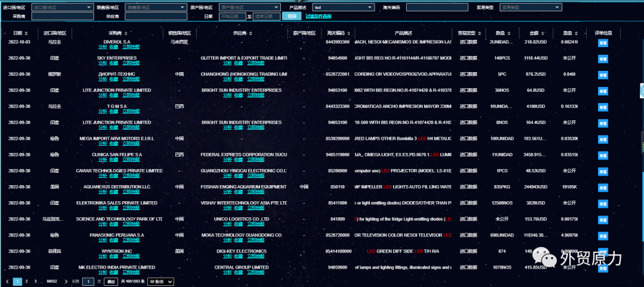
Task: Click 立即挖掘 under MK ELECTRO INDIA PRIVATE LIMITED
Action: click(x=131, y=272)
